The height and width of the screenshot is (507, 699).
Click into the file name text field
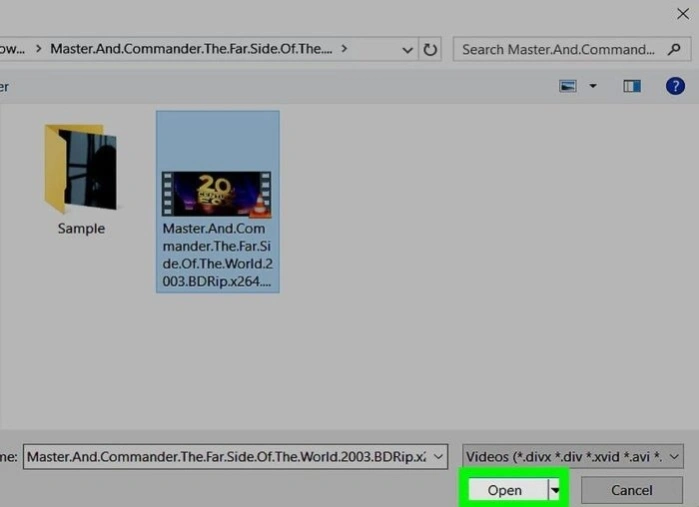226,457
